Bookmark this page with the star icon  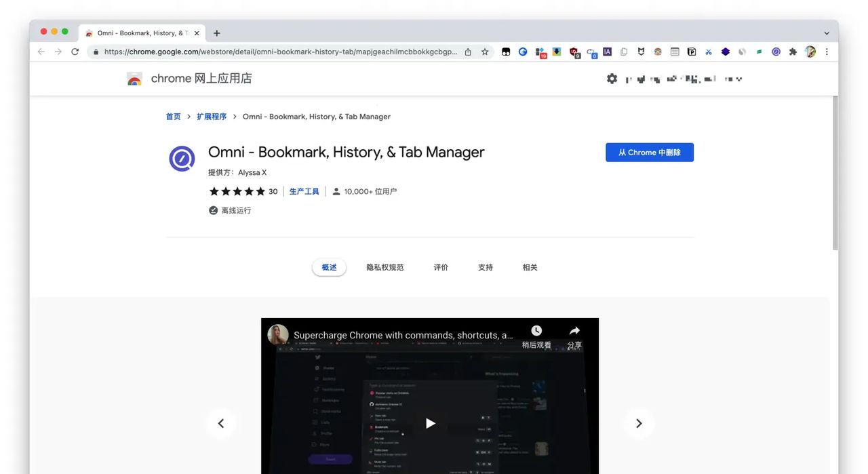(485, 52)
